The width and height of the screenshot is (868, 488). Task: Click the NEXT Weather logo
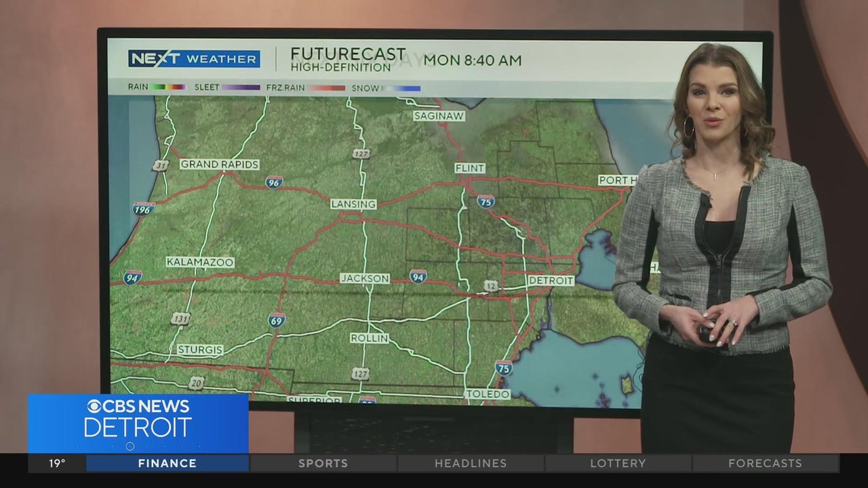coord(194,59)
